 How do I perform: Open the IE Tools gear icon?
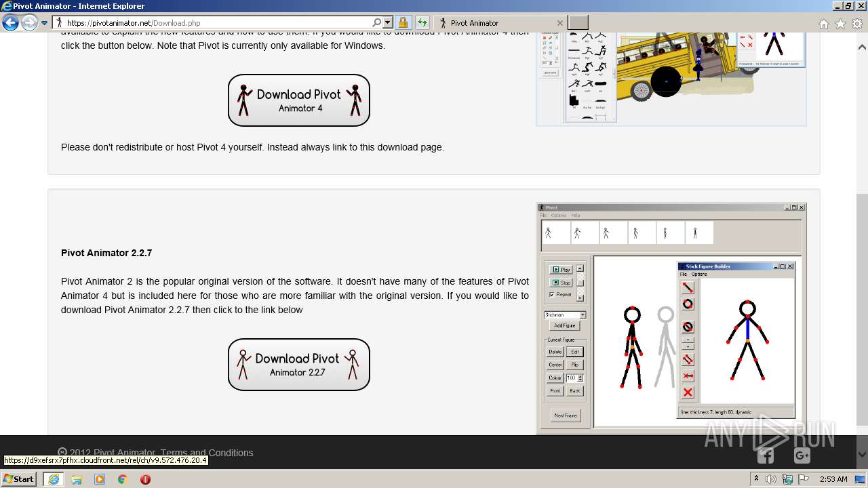[857, 24]
